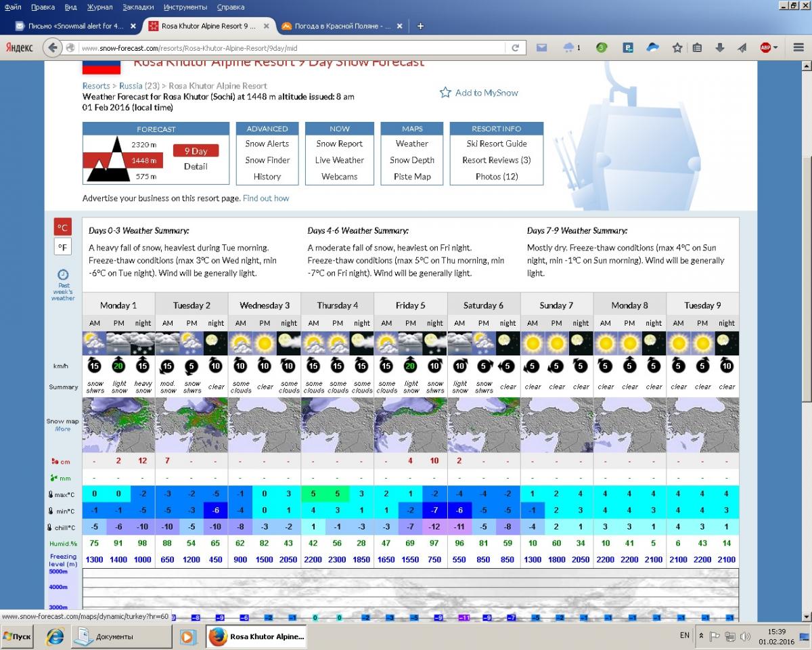Show hidden tray icons arrow

coord(702,636)
